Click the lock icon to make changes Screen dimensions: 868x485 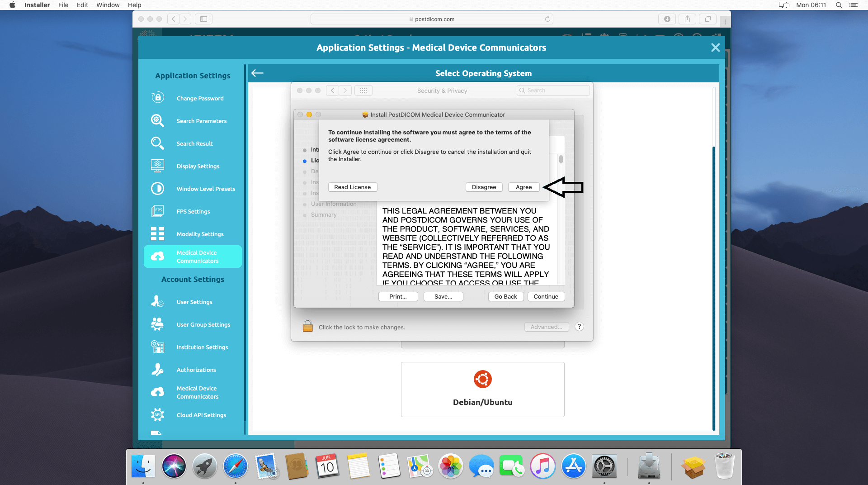tap(307, 326)
